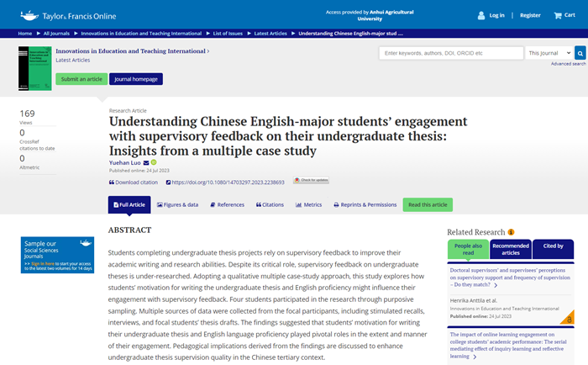Click the Journal homepage button

pos(135,79)
